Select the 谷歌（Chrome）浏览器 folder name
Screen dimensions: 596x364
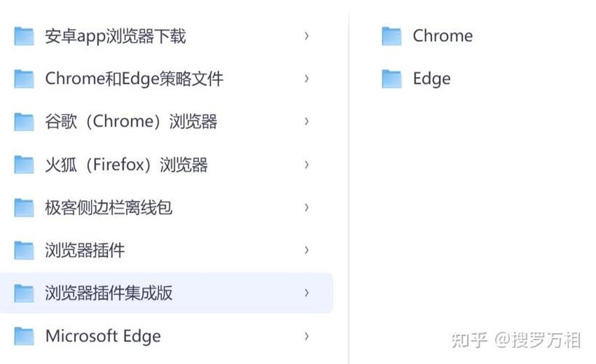(x=131, y=122)
